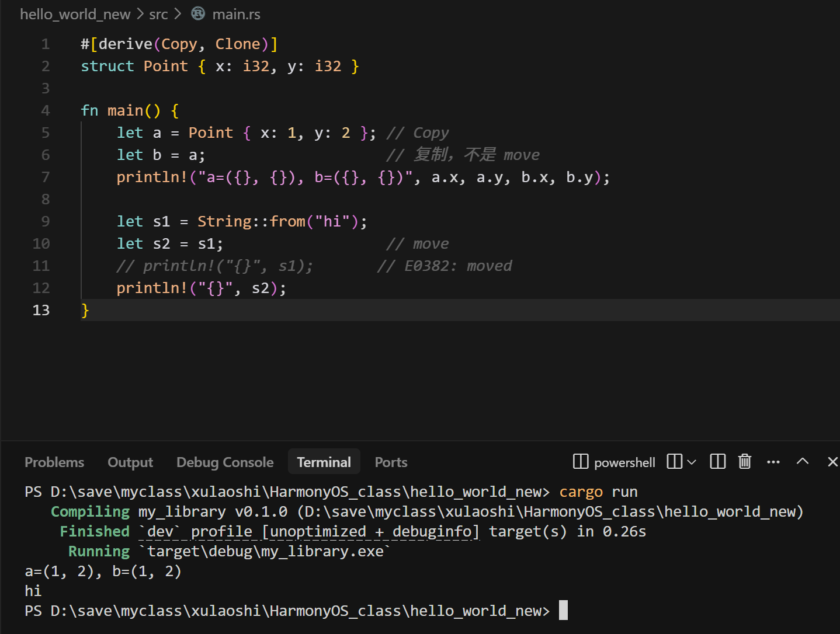This screenshot has height=634, width=840.
Task: Click the commented-out println on line 11
Action: tap(215, 266)
